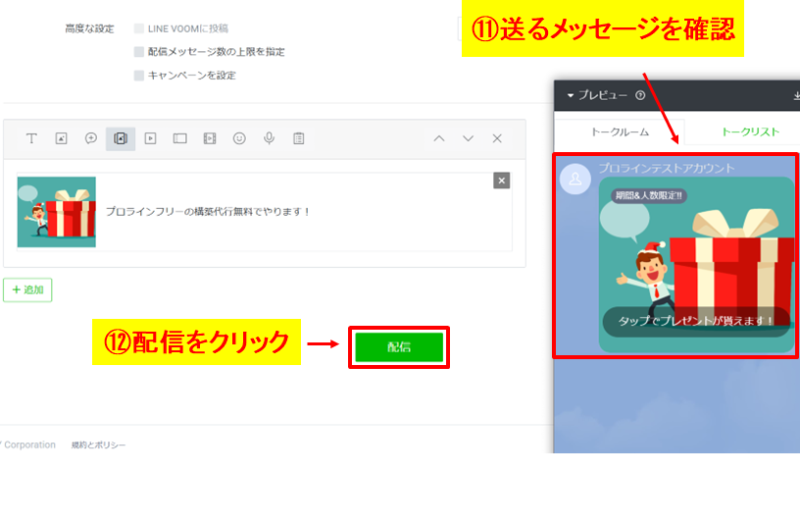Viewport: 800px width, 523px height.
Task: Collapse the プレビュー panel triangle
Action: point(570,95)
